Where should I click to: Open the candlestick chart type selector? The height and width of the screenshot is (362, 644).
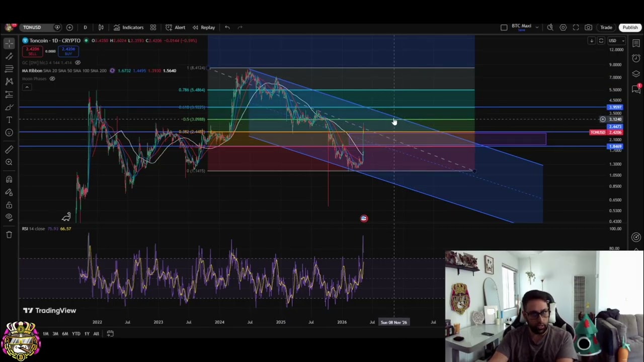(x=101, y=27)
